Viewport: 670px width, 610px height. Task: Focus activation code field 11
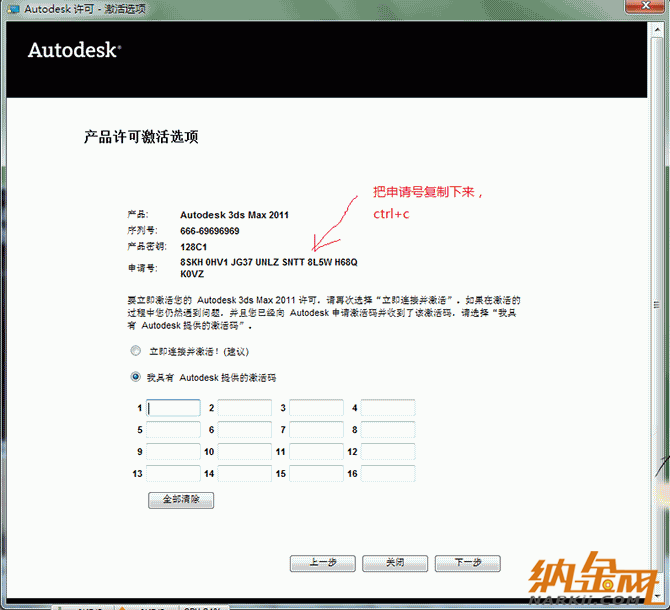(316, 451)
